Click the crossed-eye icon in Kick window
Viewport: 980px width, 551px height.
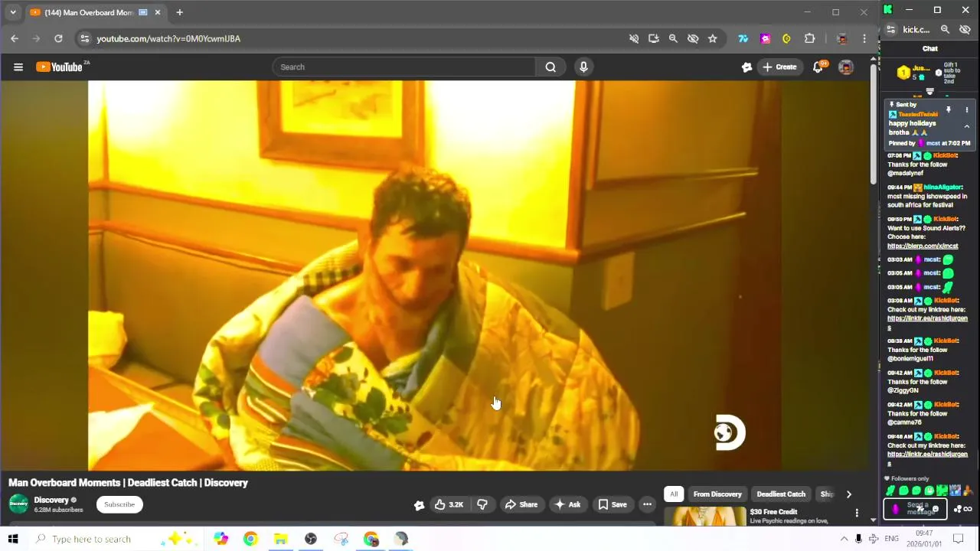(x=965, y=30)
